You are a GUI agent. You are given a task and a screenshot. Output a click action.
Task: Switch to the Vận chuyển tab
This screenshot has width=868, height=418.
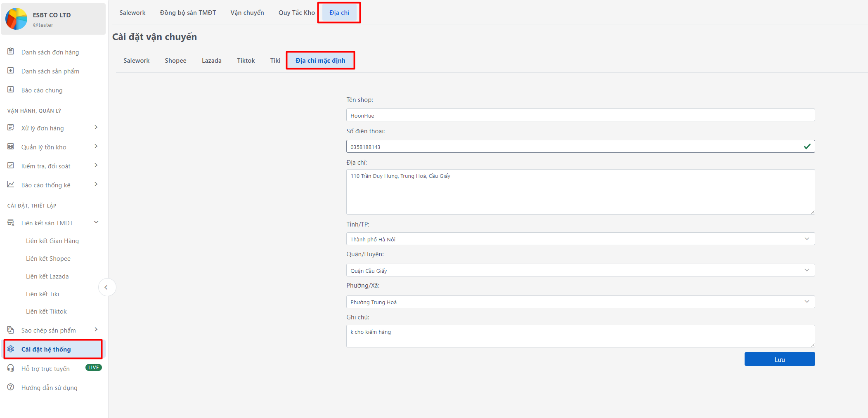click(x=247, y=13)
